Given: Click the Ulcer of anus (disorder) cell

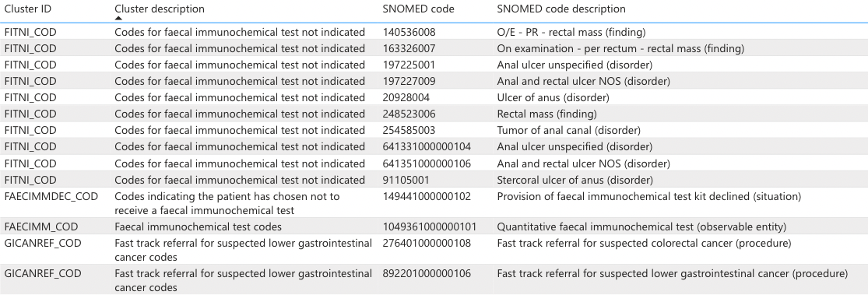Looking at the screenshot, I should [x=553, y=97].
